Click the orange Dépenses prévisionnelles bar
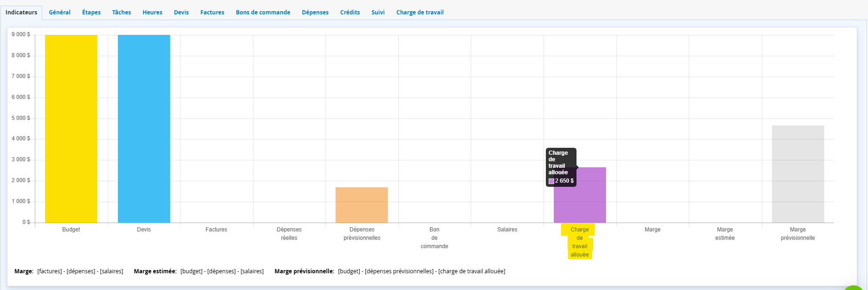Image resolution: width=868 pixels, height=290 pixels. pos(362,205)
